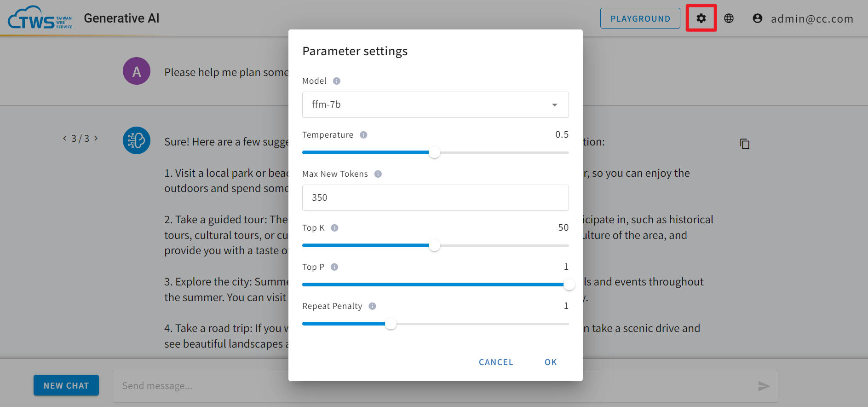
Task: Go to next response with right chevron
Action: click(x=96, y=138)
